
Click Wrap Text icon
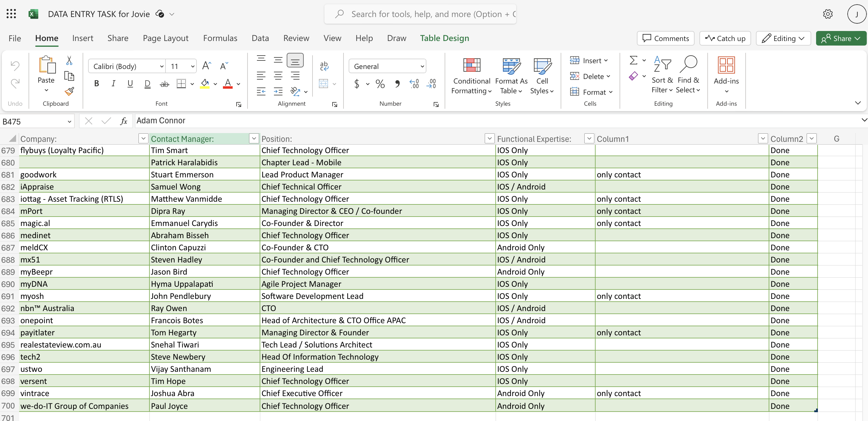pos(324,66)
